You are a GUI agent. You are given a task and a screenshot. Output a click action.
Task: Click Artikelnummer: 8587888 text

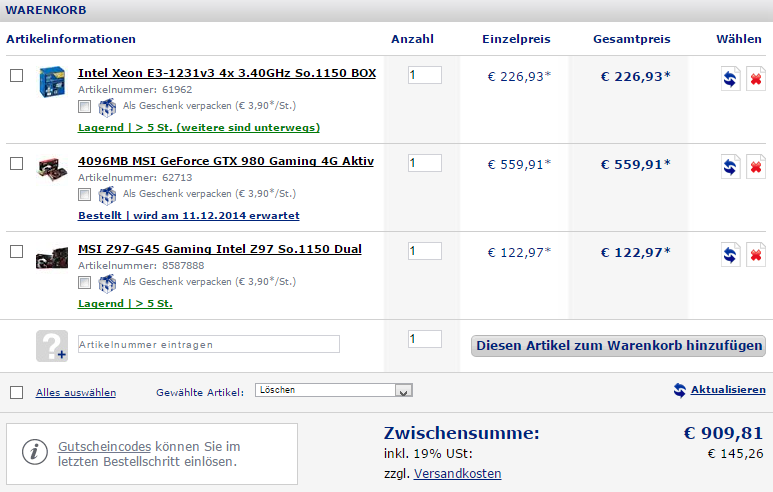pos(141,265)
